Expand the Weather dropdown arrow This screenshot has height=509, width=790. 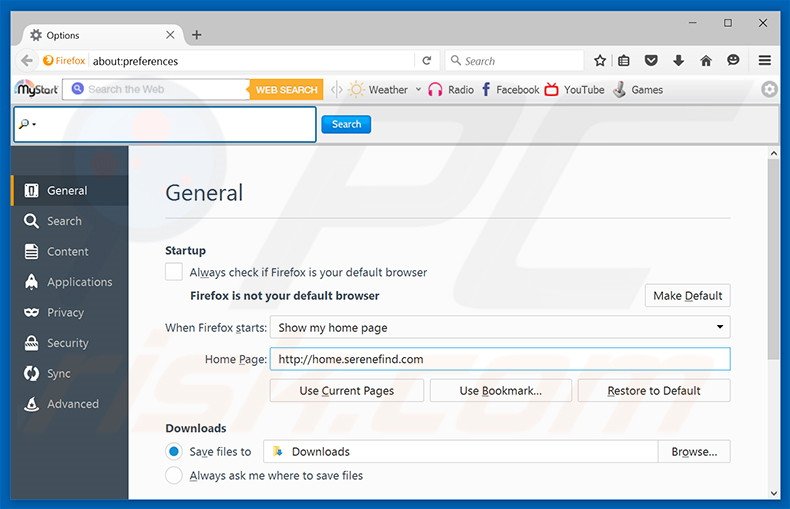pyautogui.click(x=418, y=90)
